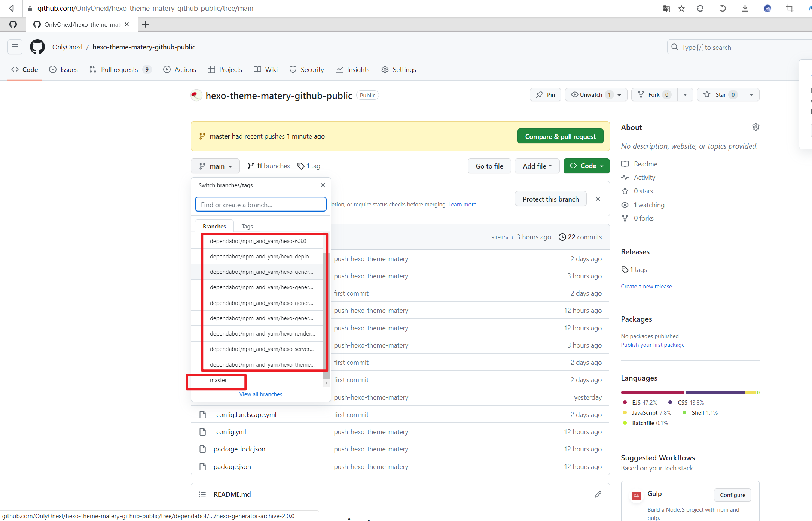Bookmark page with star icon in address bar
812x521 pixels.
point(681,8)
